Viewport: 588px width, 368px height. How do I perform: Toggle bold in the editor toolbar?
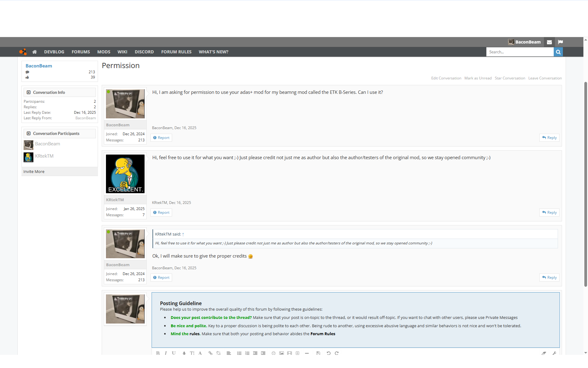pyautogui.click(x=158, y=353)
